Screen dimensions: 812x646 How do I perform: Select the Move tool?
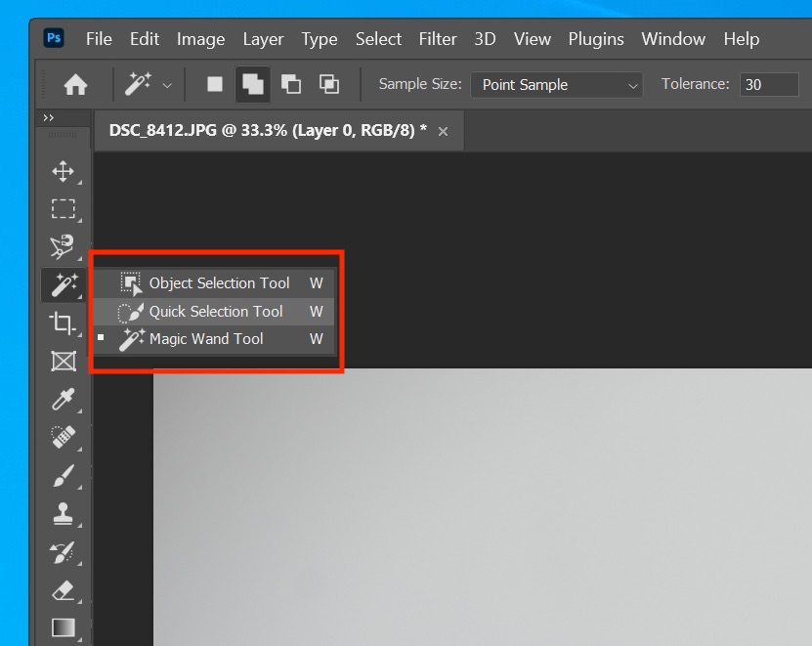point(64,171)
